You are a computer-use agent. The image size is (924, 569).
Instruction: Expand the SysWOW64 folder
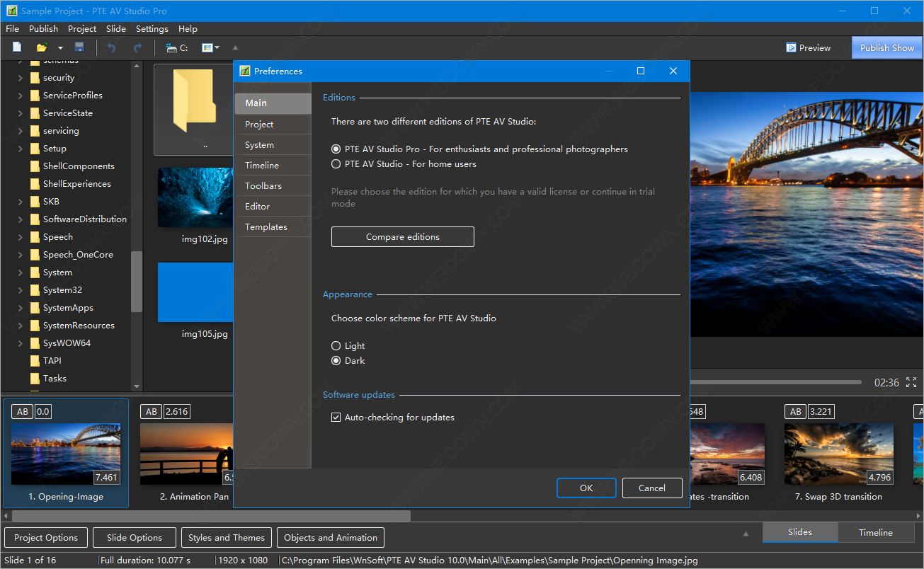[21, 343]
